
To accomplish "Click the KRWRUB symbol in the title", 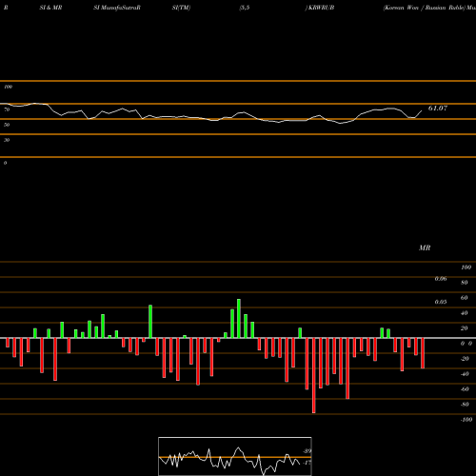I will 321,8.
